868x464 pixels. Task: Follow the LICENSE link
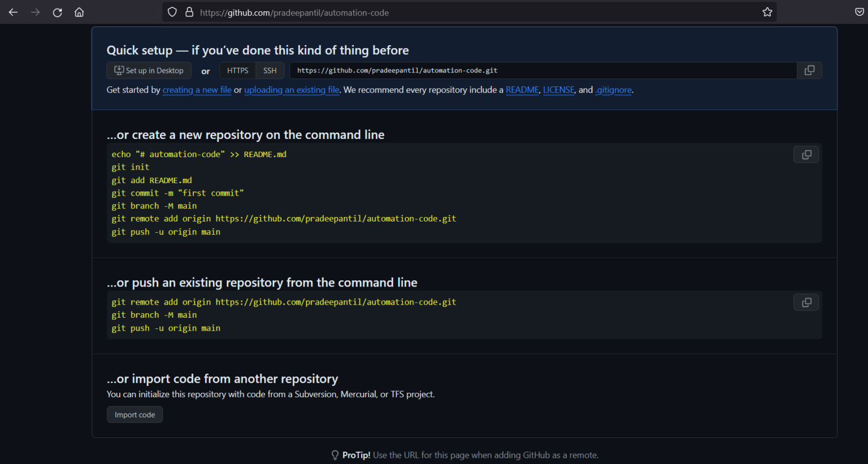point(558,90)
